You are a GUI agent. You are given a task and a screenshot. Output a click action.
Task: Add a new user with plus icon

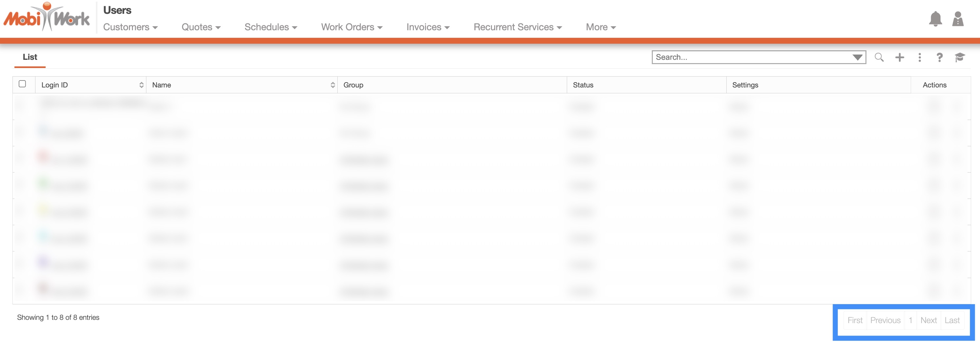899,57
